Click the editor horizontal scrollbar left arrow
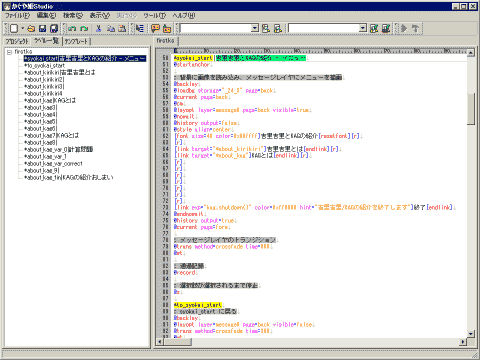The width and height of the screenshot is (480, 360). [x=160, y=342]
